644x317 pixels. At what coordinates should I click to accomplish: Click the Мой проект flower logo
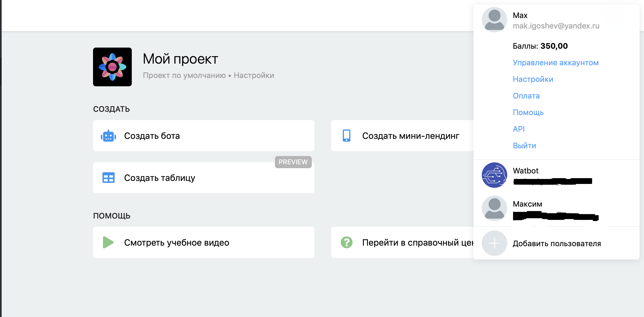[x=112, y=67]
